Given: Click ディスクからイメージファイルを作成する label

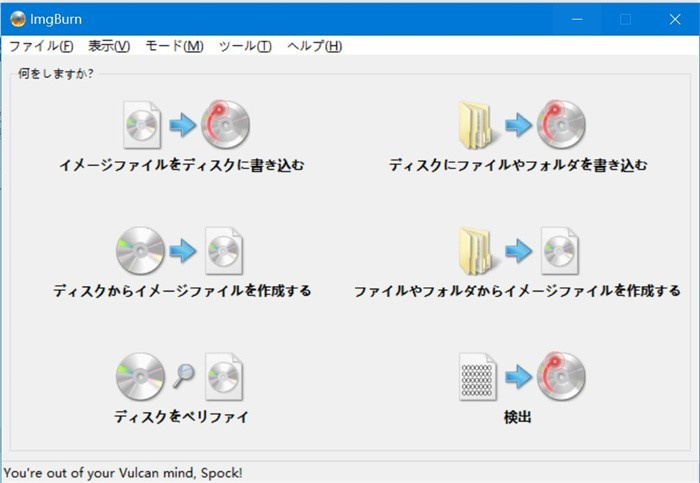Looking at the screenshot, I should tap(182, 291).
